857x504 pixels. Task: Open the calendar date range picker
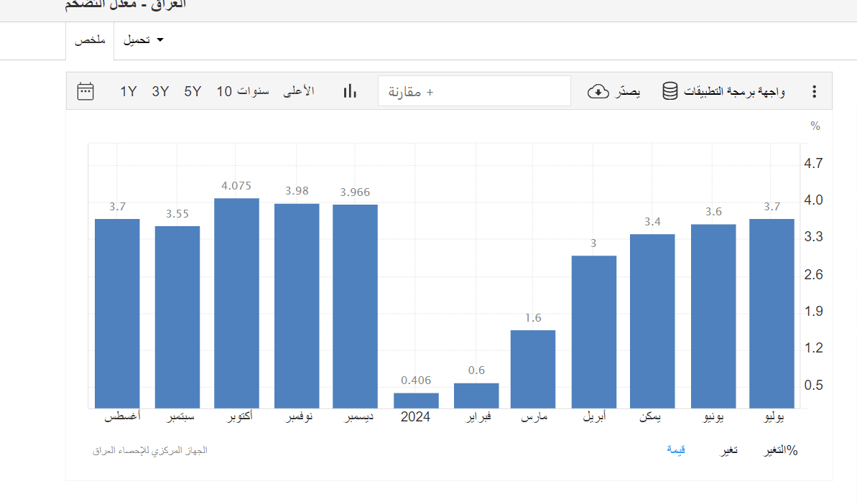pos(85,91)
